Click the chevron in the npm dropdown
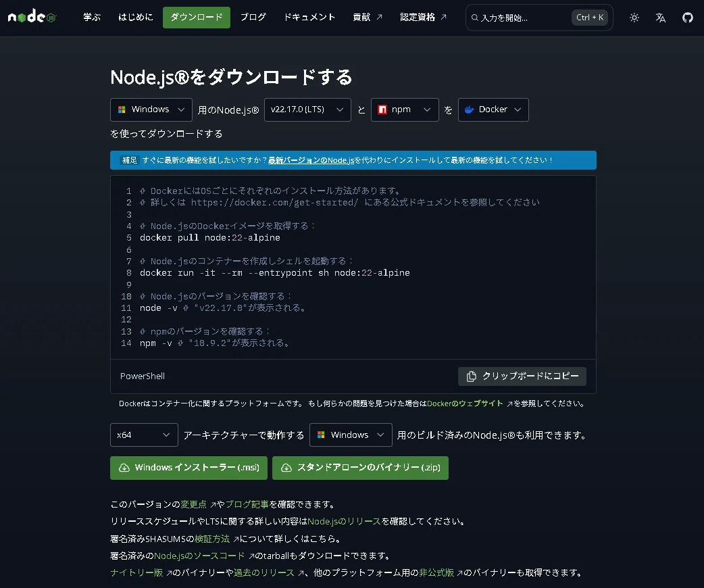Viewport: 704px width, 588px height. click(427, 109)
